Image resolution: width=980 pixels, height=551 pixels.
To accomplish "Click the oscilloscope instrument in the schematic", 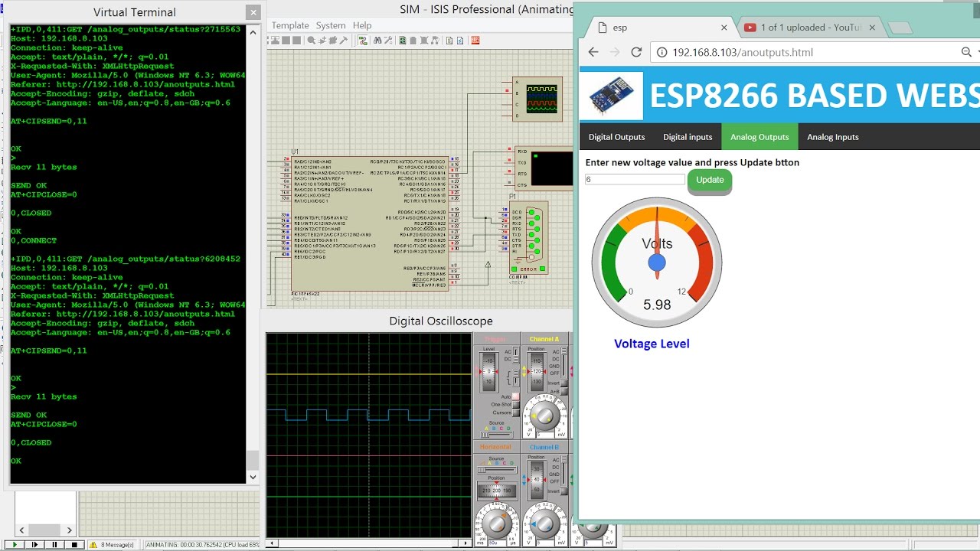I will [537, 99].
